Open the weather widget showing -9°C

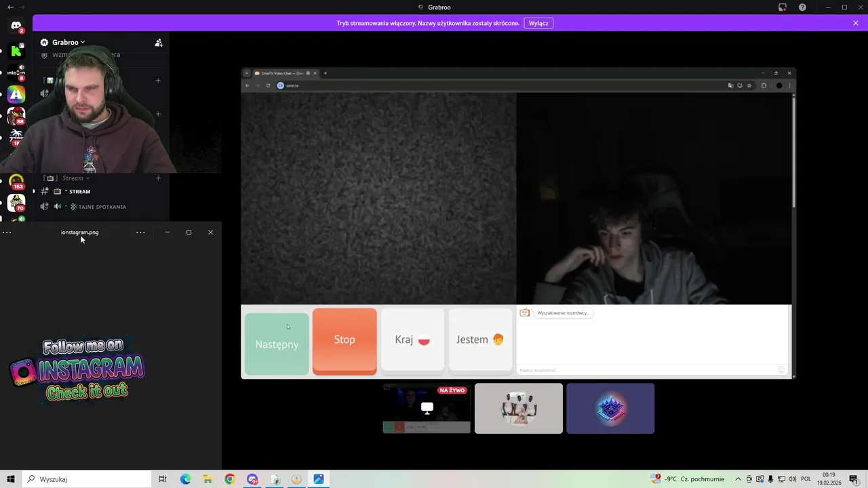[x=688, y=479]
